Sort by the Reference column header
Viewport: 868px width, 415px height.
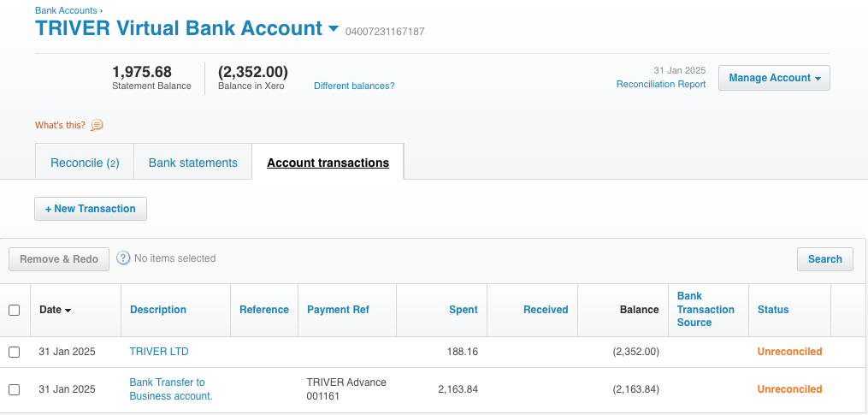[x=264, y=310]
